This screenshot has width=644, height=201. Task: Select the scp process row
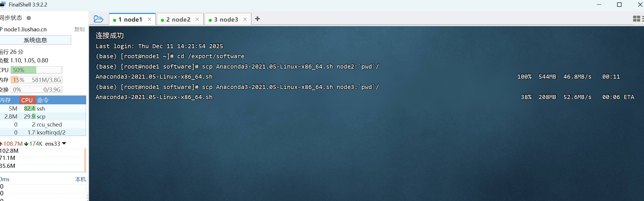(43, 116)
